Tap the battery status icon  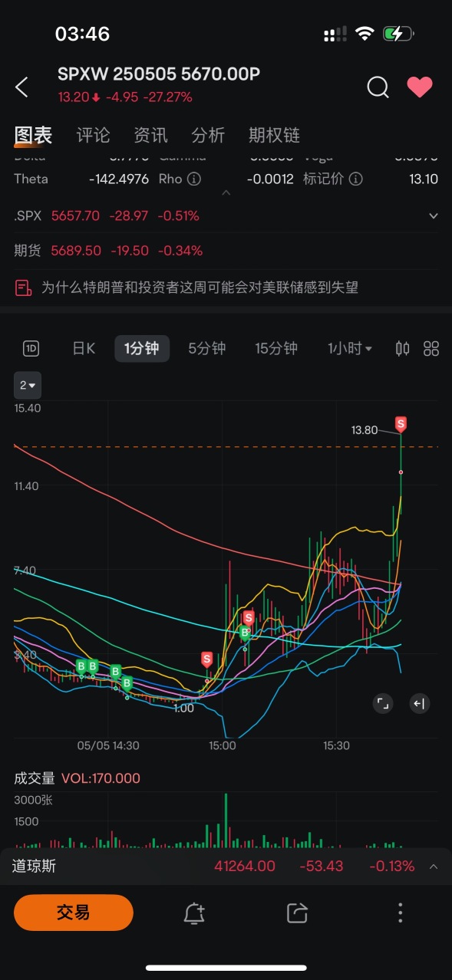(398, 34)
